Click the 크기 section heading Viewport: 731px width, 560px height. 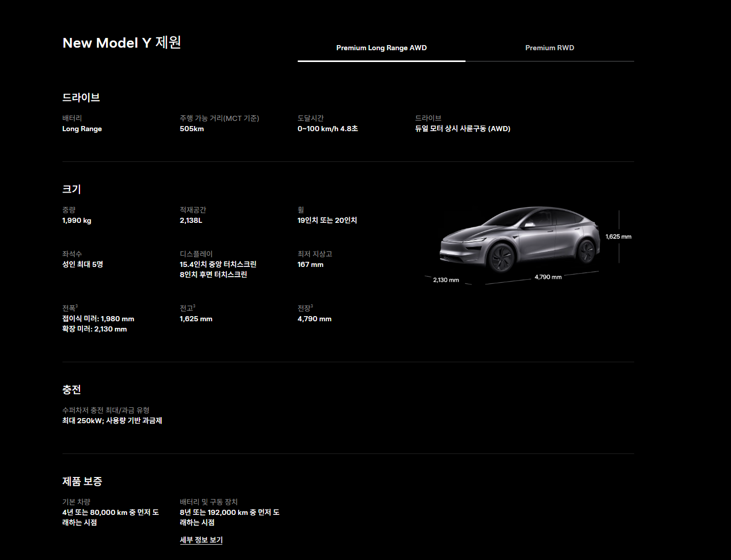[x=72, y=189]
